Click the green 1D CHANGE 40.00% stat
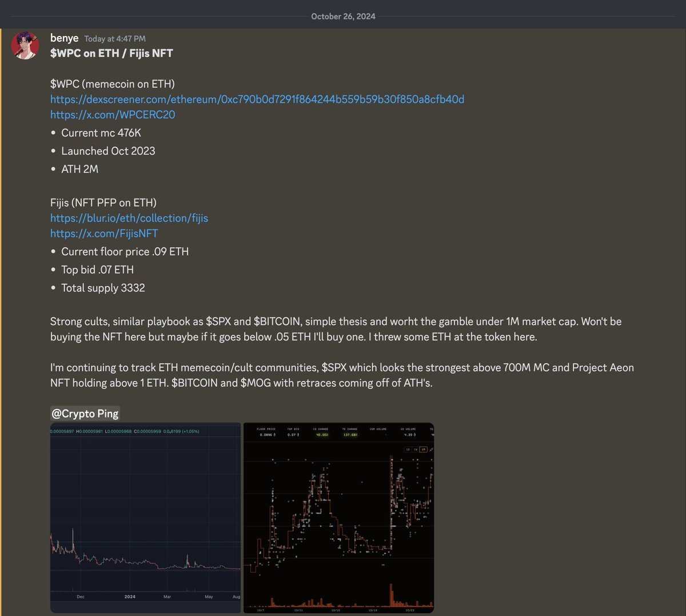The width and height of the screenshot is (686, 616). coord(322,435)
